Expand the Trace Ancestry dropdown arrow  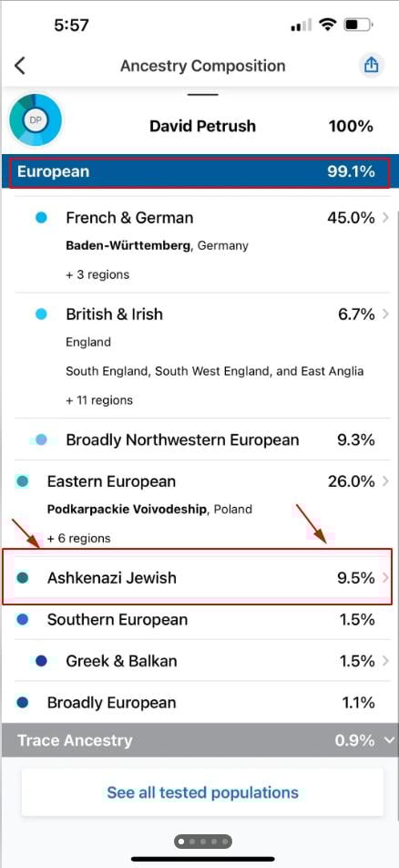[390, 740]
